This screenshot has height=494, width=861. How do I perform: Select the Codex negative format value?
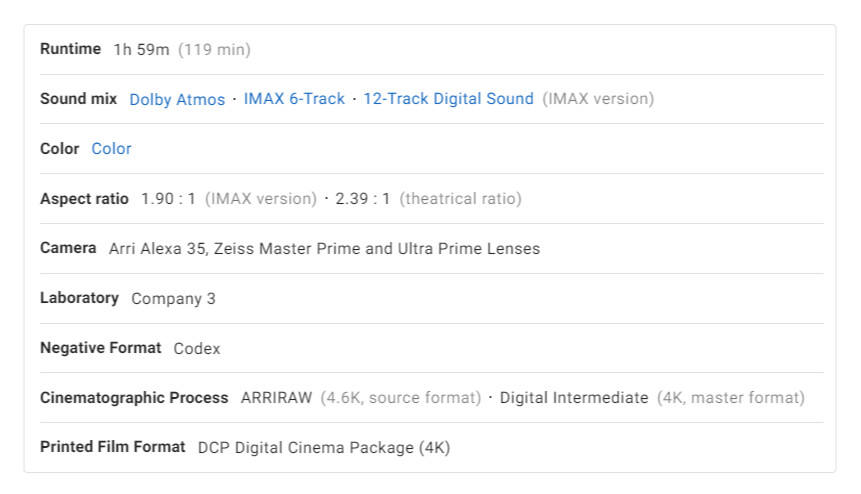(196, 349)
